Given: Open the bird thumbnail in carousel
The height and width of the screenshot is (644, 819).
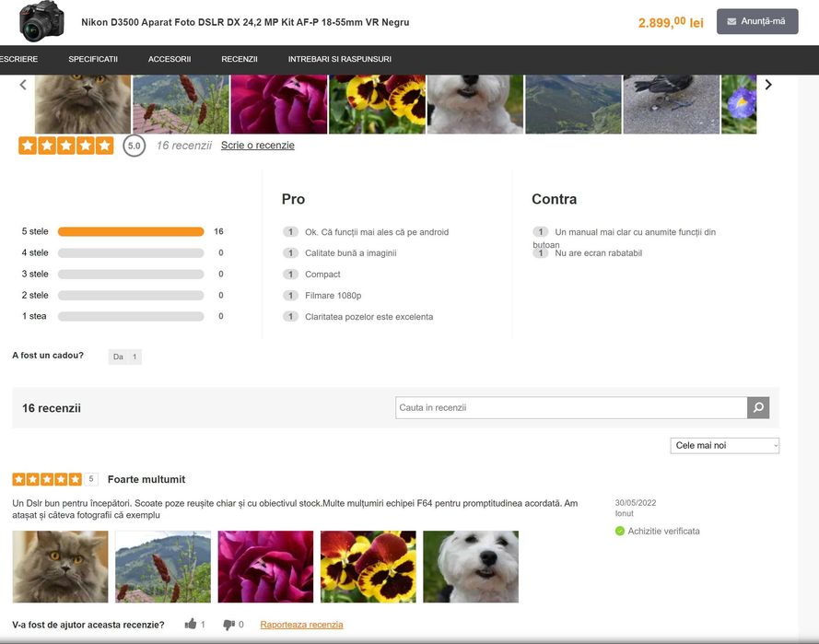Looking at the screenshot, I should coord(672,104).
